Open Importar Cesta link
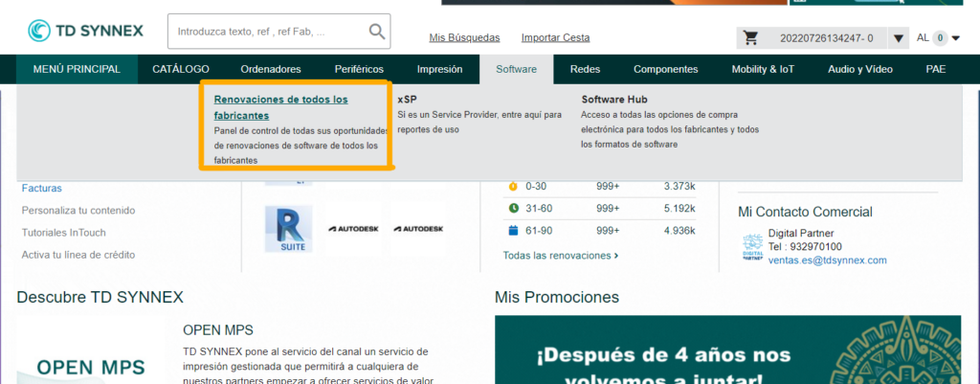The image size is (980, 384). (556, 37)
